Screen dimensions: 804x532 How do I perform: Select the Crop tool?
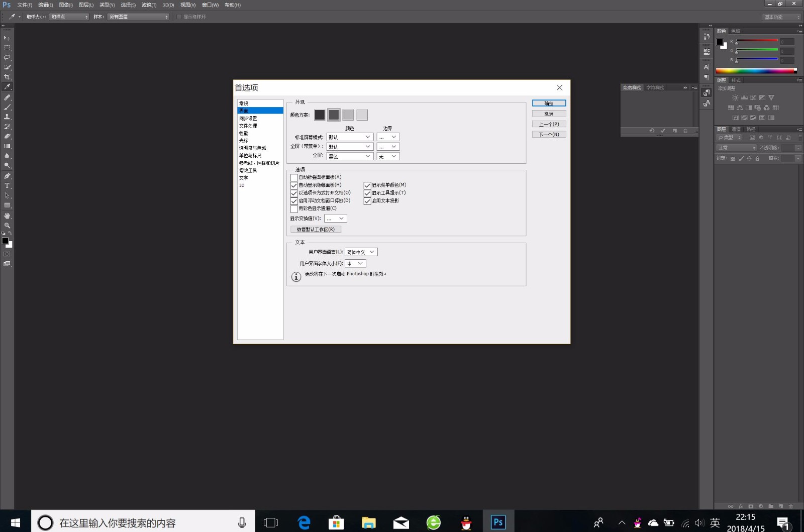click(x=7, y=77)
